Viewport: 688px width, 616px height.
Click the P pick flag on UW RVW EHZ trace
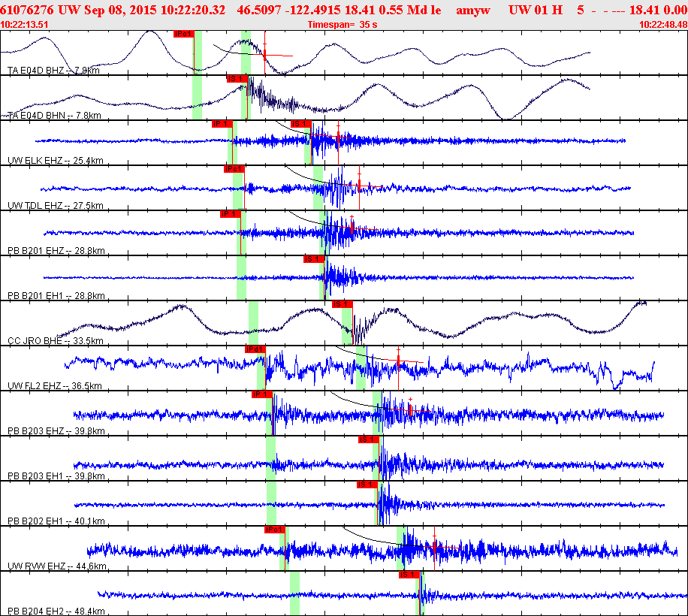(x=274, y=530)
